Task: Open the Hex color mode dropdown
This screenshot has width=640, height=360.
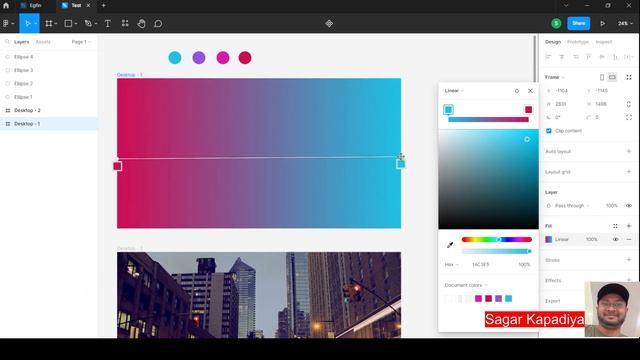Action: 451,264
